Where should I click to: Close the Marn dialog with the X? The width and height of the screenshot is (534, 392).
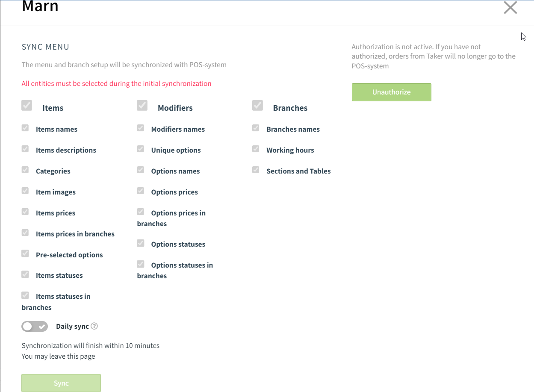[510, 8]
